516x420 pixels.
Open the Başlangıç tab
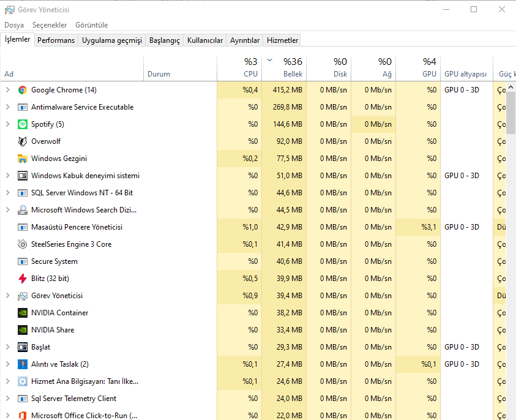click(165, 40)
